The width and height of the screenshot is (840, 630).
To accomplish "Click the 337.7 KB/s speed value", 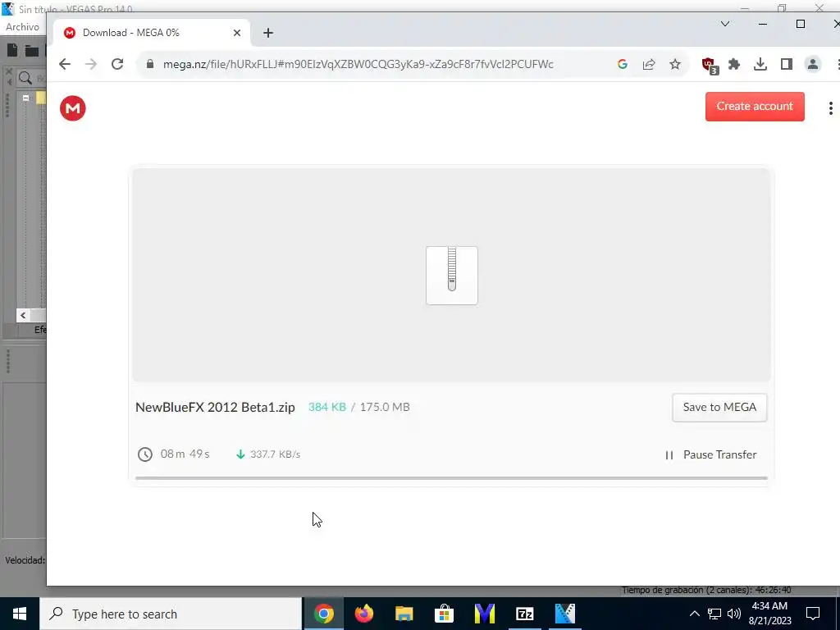I will [275, 454].
